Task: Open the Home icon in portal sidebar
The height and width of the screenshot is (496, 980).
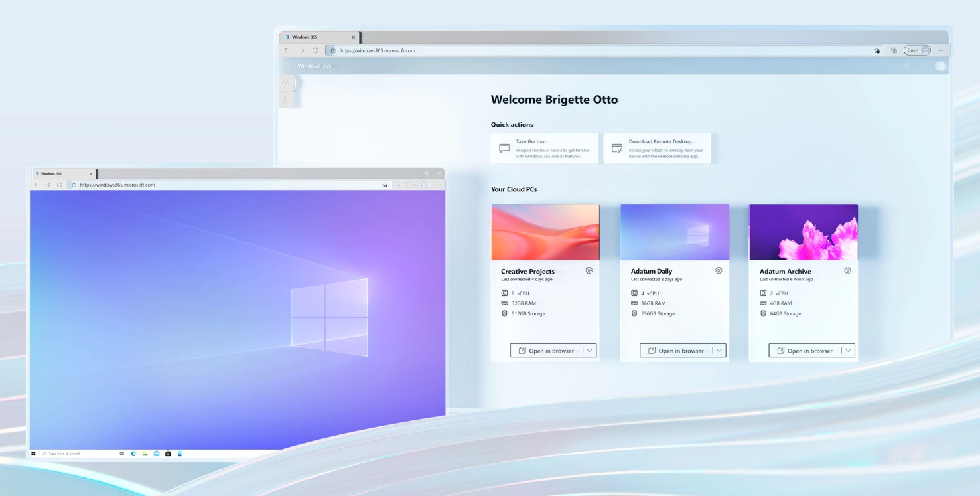Action: click(286, 83)
